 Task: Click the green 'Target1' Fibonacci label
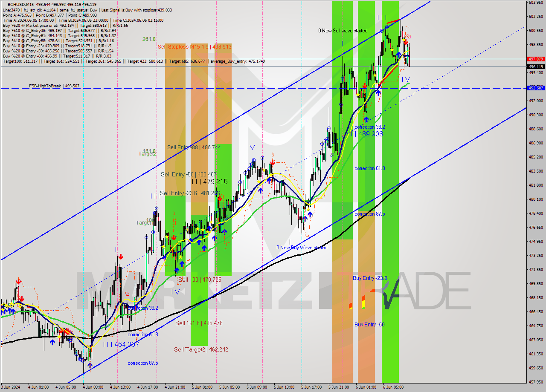144,222
